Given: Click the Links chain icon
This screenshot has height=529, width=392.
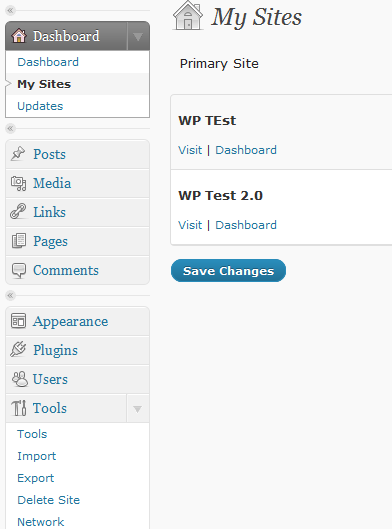Looking at the screenshot, I should (x=18, y=212).
